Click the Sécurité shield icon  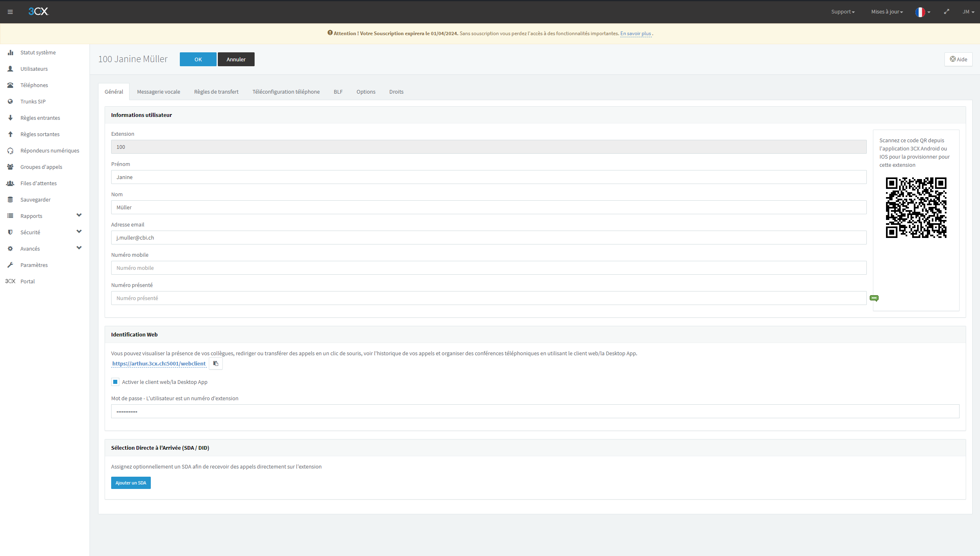(x=10, y=232)
